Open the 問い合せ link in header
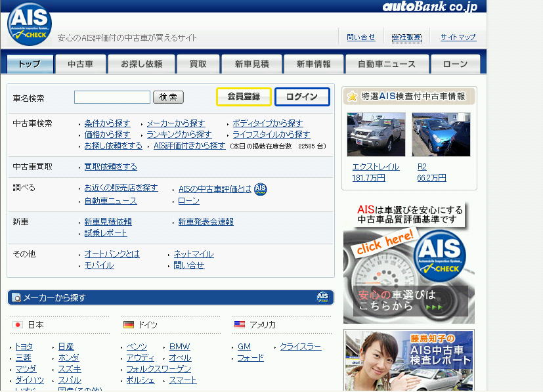Screen dimensions: 543x392 coord(361,37)
